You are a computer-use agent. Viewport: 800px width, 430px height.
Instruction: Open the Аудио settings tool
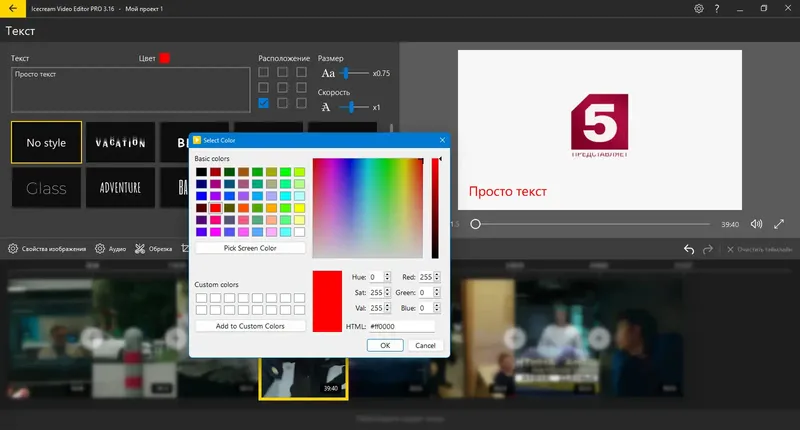point(110,249)
